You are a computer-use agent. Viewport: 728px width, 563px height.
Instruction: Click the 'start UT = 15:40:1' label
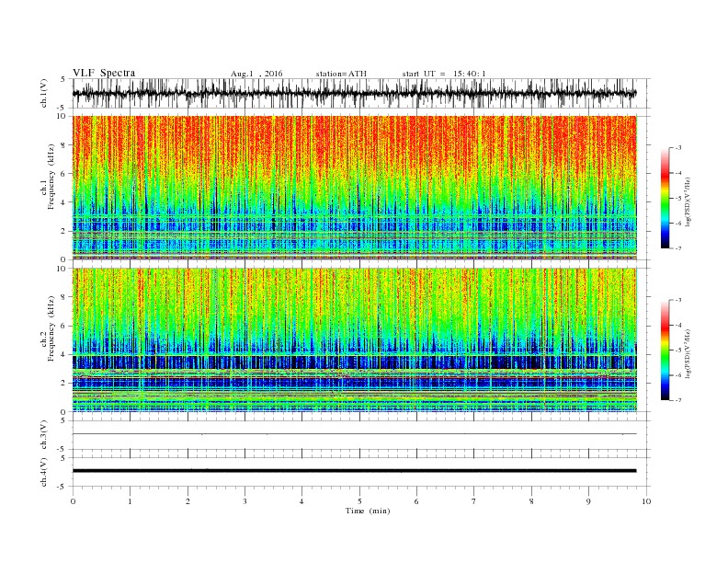tap(444, 74)
